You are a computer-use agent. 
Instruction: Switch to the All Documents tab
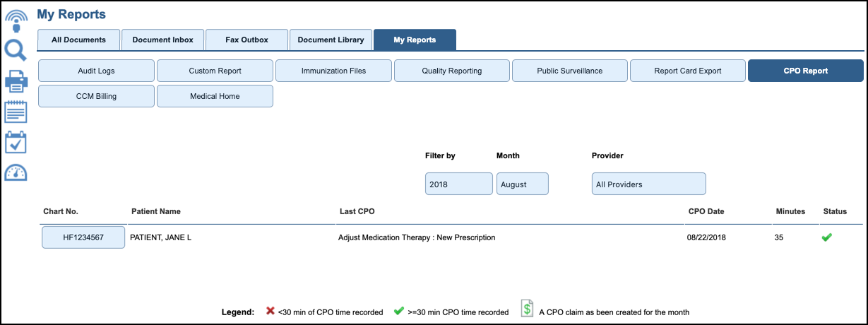click(78, 40)
